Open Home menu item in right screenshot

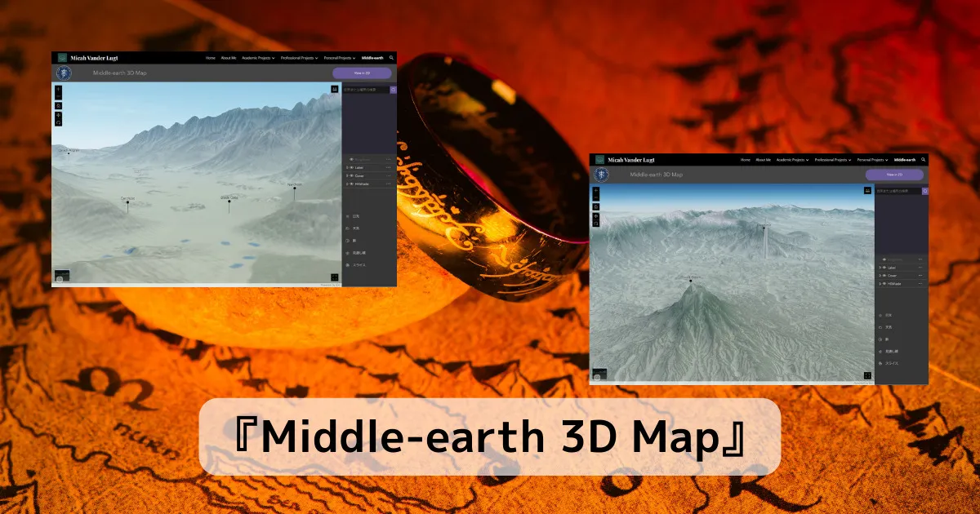(745, 160)
